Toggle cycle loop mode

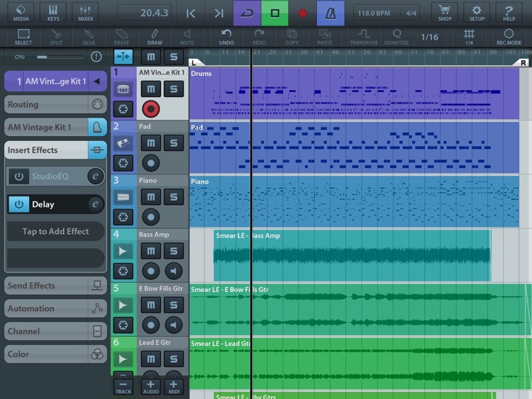247,13
